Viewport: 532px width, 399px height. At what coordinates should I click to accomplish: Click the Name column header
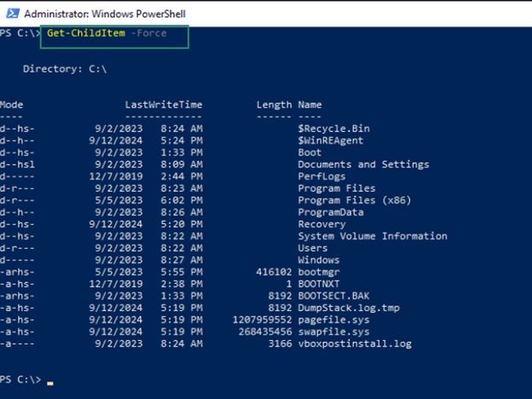(x=309, y=105)
